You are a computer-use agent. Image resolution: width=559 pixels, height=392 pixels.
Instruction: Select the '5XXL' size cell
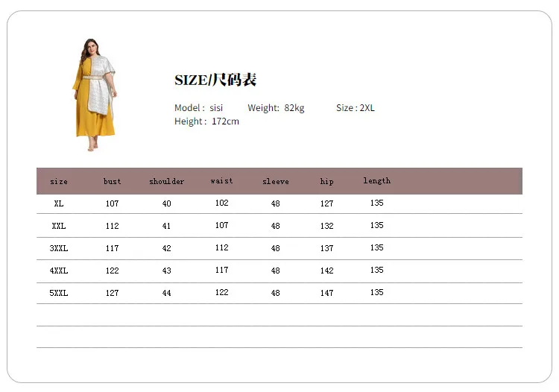(59, 293)
